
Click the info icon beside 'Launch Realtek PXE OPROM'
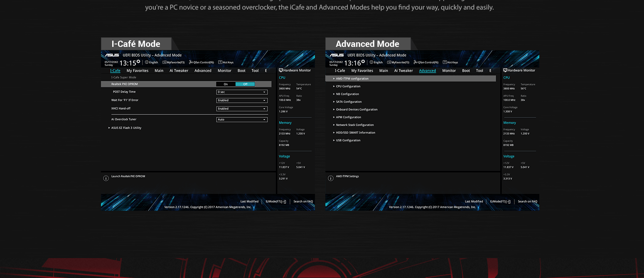click(x=106, y=178)
